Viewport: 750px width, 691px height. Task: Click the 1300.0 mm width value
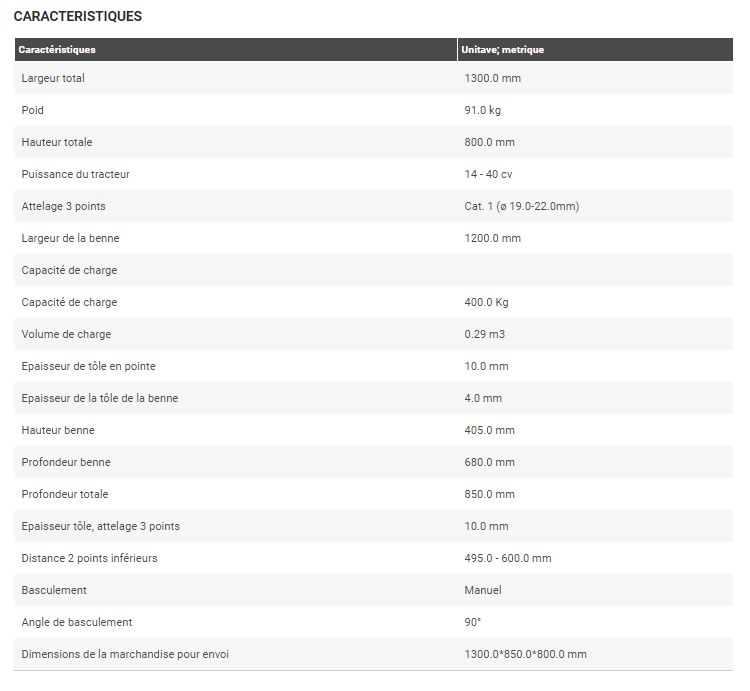point(492,78)
